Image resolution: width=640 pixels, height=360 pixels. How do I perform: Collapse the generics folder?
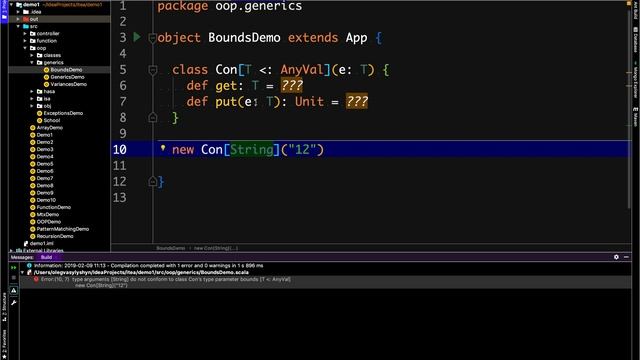click(x=32, y=62)
